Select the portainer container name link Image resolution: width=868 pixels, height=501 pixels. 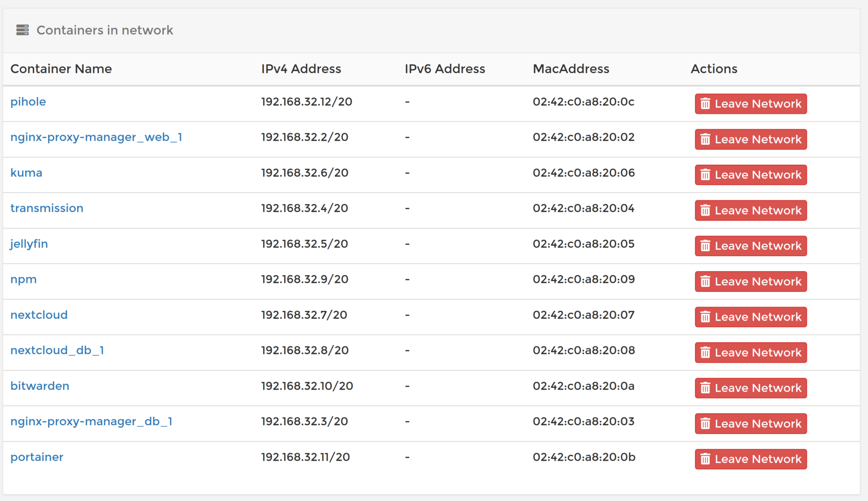coord(36,457)
